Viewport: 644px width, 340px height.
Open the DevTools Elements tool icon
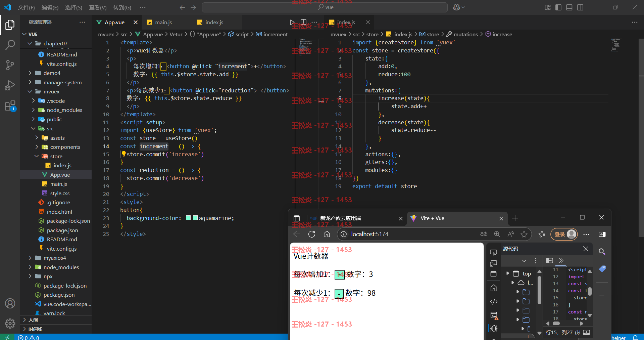click(494, 301)
